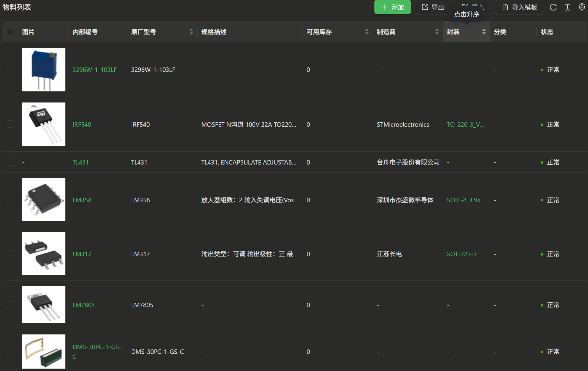Check the TL431 row checkbox
Viewport: 588px width, 371px height.
click(x=10, y=162)
